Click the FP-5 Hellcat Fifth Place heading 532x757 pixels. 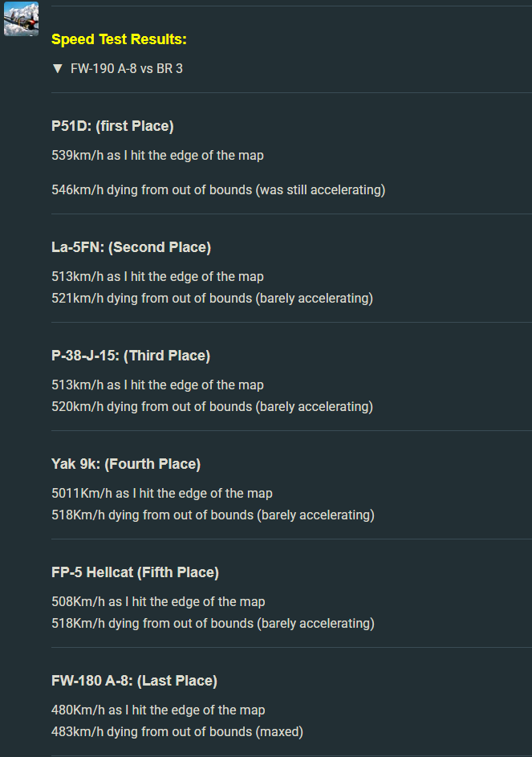pos(135,572)
